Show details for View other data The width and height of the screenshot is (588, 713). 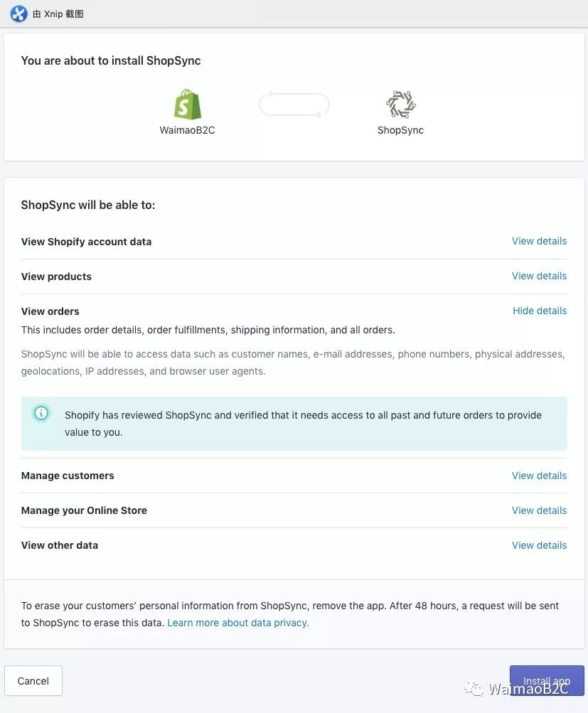[x=539, y=545]
